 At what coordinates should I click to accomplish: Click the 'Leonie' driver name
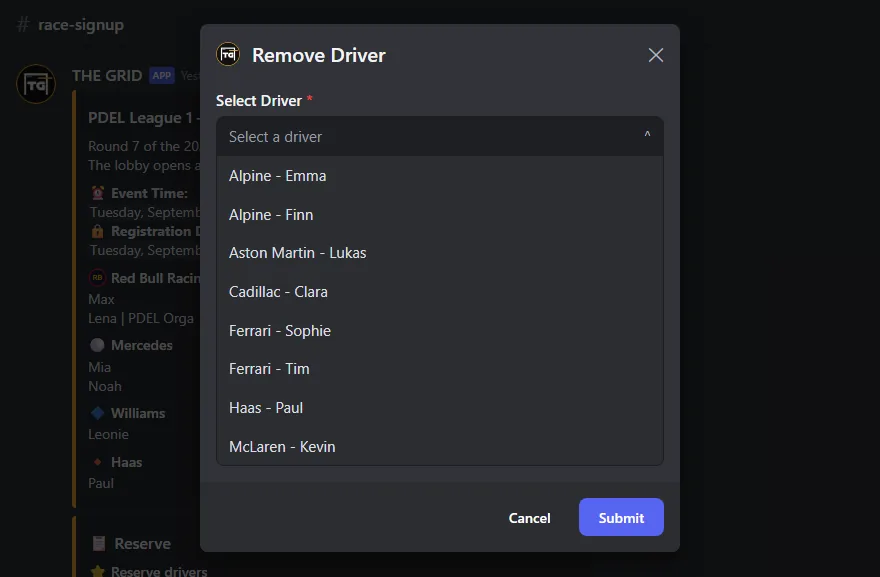pos(108,434)
